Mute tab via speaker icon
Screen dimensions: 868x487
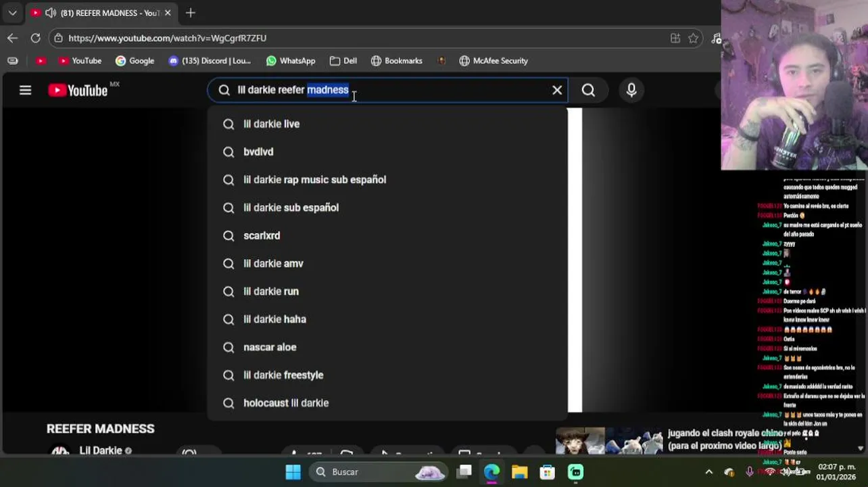pyautogui.click(x=51, y=13)
